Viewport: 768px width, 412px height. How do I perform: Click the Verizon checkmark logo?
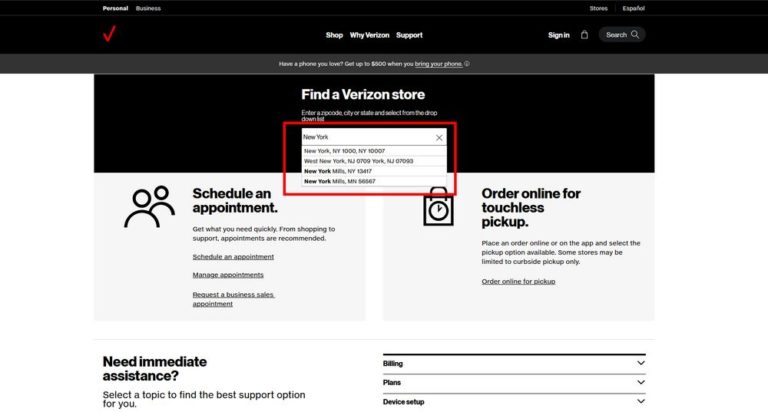109,35
